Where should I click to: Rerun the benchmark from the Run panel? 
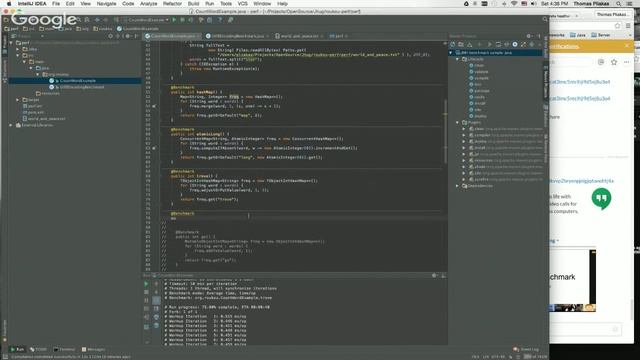146,284
